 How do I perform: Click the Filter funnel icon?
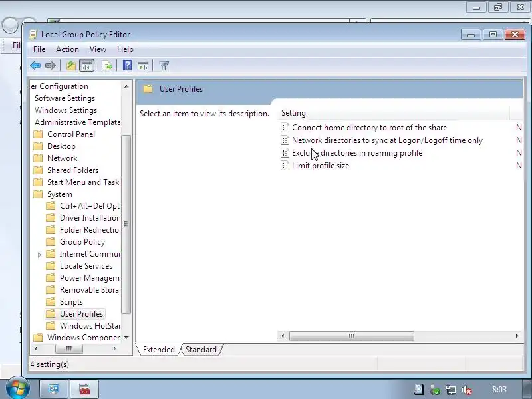click(x=164, y=65)
